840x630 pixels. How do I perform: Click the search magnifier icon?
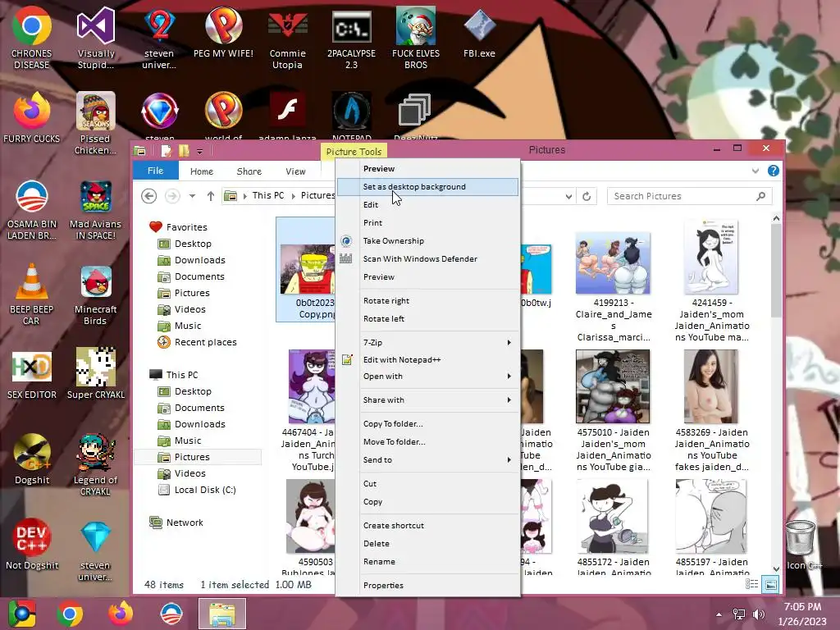[760, 196]
